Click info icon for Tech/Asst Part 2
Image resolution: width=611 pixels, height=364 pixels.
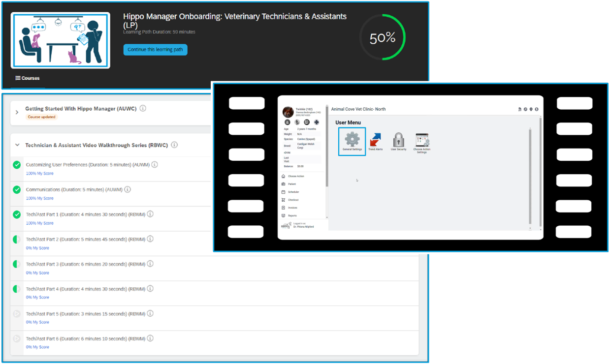pos(150,239)
